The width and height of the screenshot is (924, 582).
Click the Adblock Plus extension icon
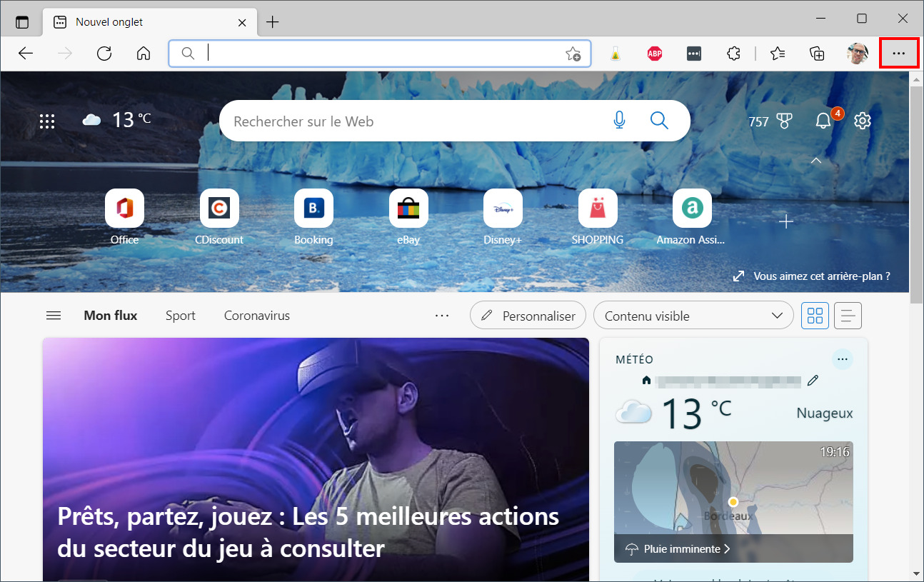(x=654, y=54)
